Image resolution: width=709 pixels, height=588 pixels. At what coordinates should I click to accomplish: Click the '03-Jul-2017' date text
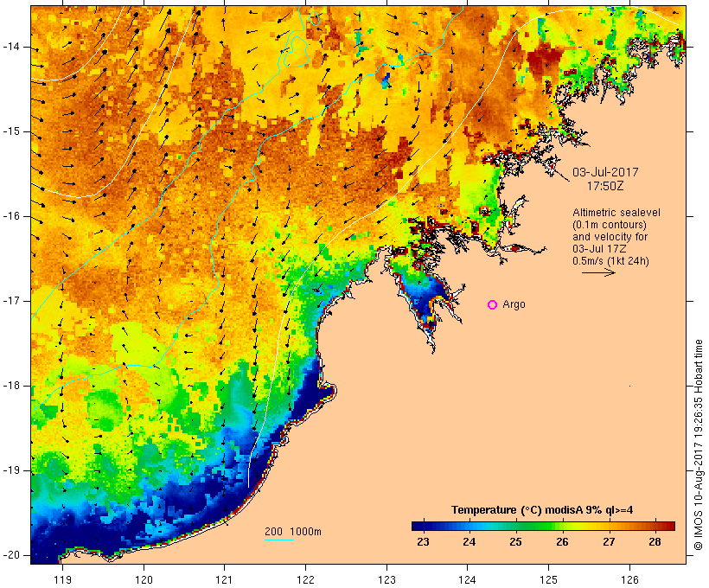(x=605, y=172)
